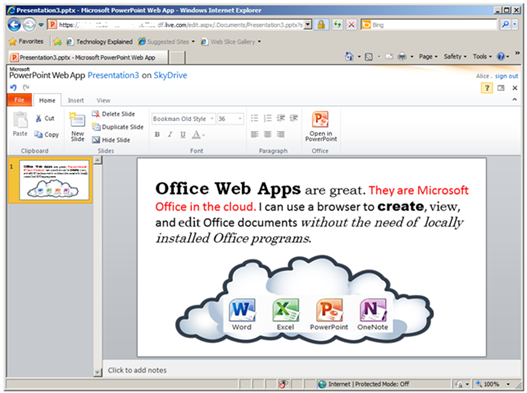Screen dimensions: 527x393
Task: Minimize the ribbon with the caret
Action: coord(515,100)
